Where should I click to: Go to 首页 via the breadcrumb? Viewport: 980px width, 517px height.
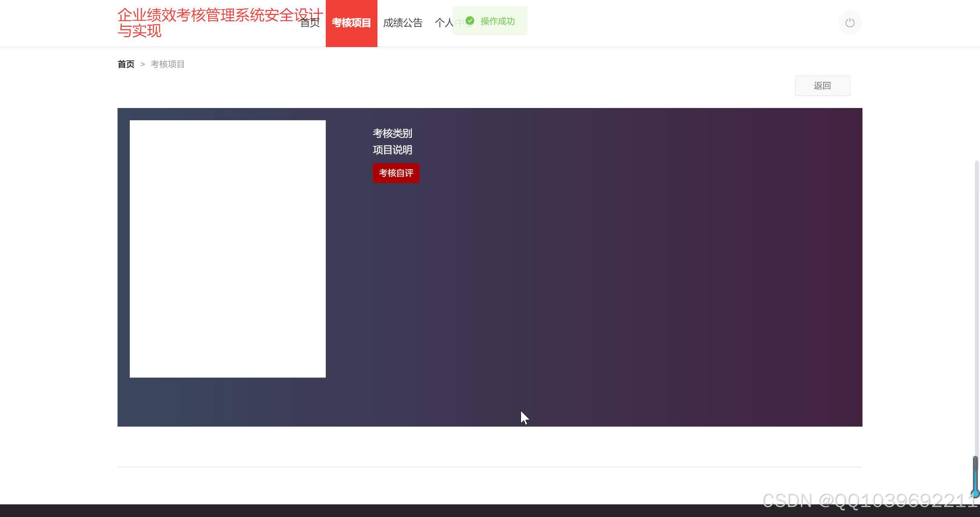click(126, 64)
